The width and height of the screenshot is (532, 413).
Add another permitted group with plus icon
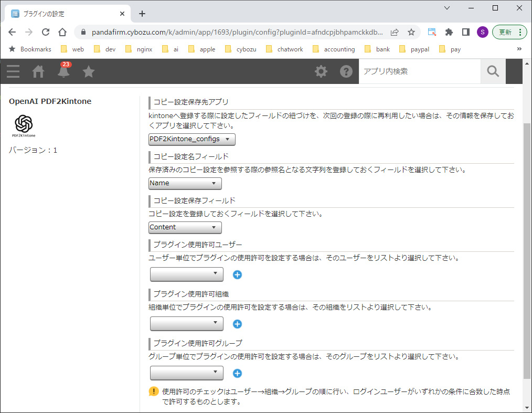click(238, 373)
